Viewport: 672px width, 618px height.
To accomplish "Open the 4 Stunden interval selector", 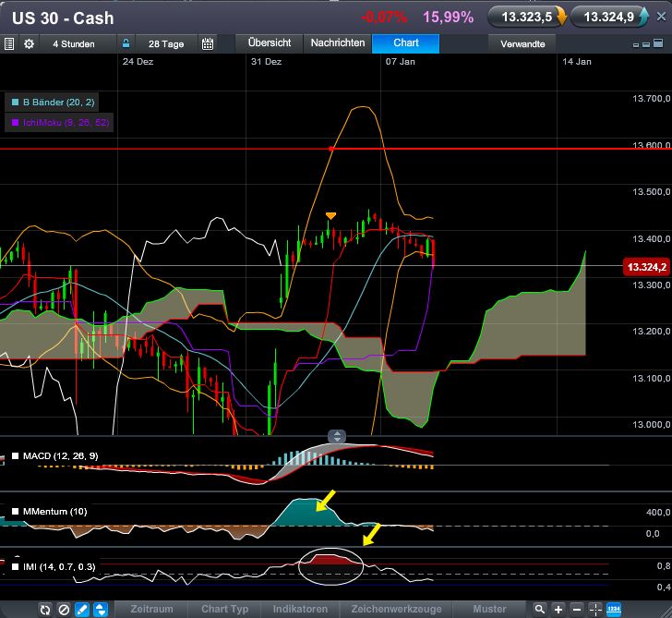I will coord(74,43).
